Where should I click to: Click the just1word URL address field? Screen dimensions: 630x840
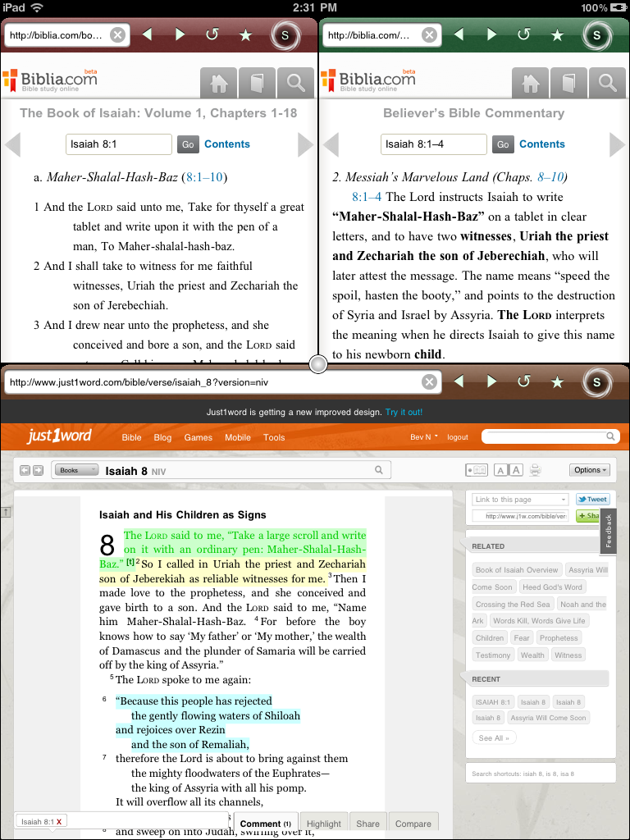coord(214,382)
